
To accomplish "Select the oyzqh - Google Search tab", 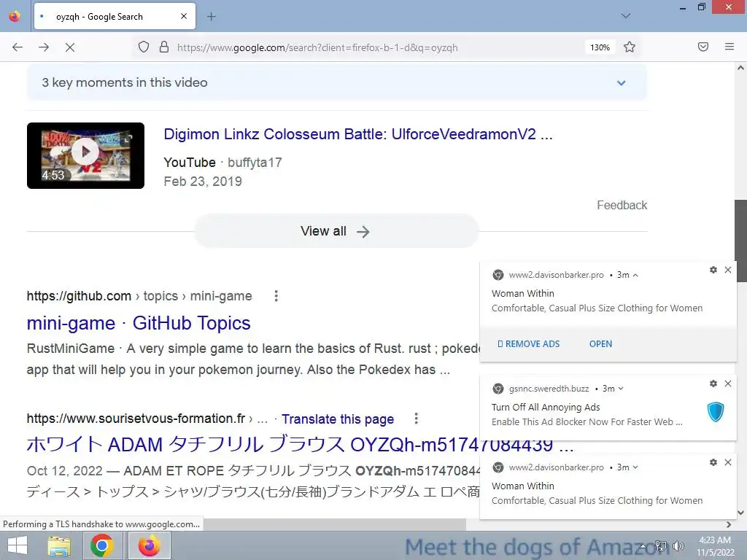I will (x=115, y=17).
